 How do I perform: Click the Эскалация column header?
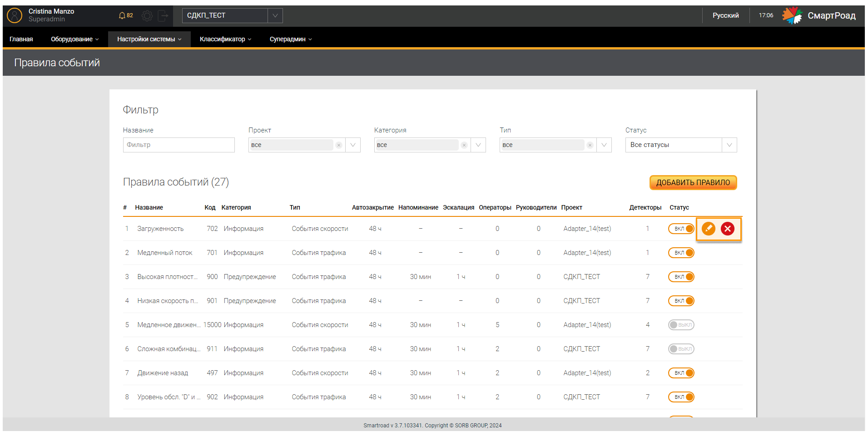pos(459,207)
